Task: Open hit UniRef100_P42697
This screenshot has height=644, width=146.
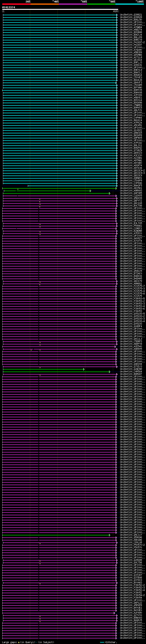Action: coord(131,45)
